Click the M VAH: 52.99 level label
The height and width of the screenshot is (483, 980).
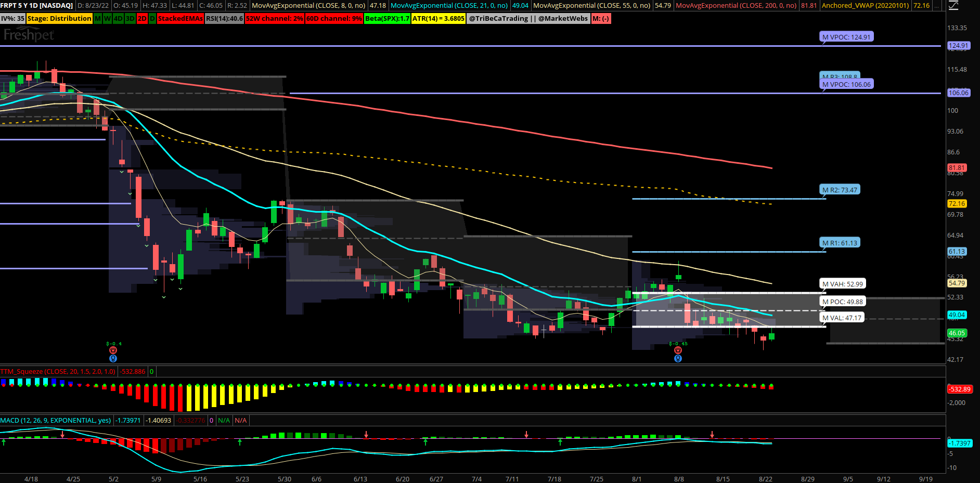click(843, 284)
